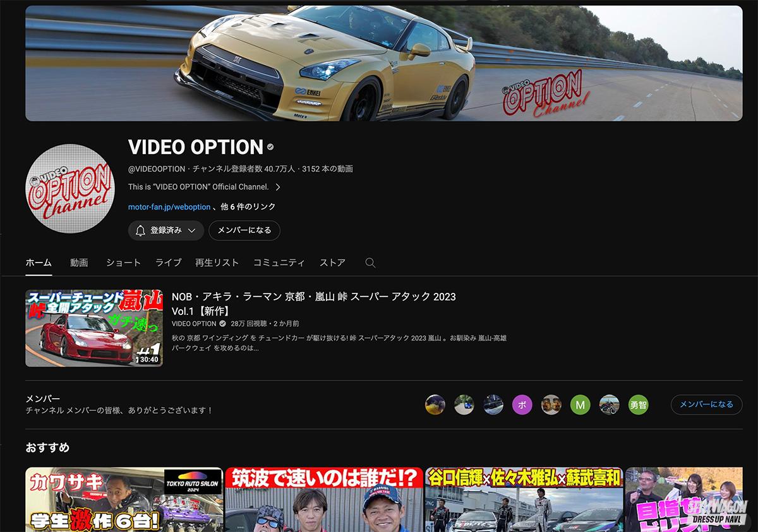The height and width of the screenshot is (532, 758).
Task: Click the purple ボ member avatar
Action: pos(522,405)
